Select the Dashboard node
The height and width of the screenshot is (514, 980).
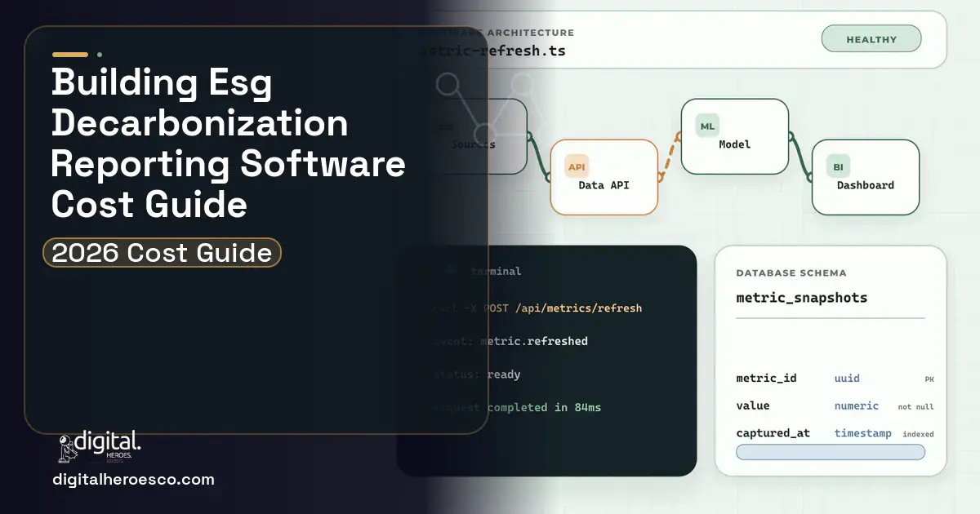click(x=865, y=177)
